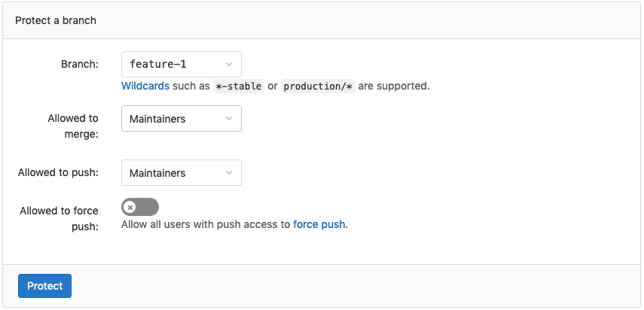
Task: Enable the Allowed to force push toggle
Action: (x=140, y=207)
